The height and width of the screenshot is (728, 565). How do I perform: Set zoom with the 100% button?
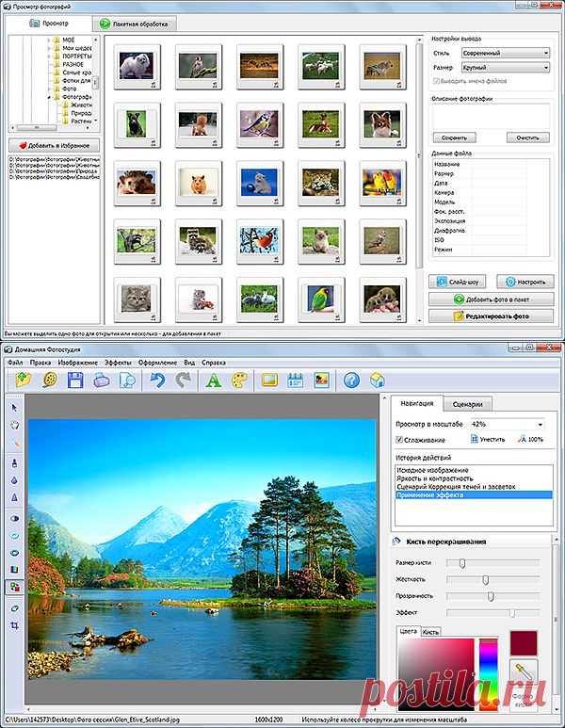[531, 439]
